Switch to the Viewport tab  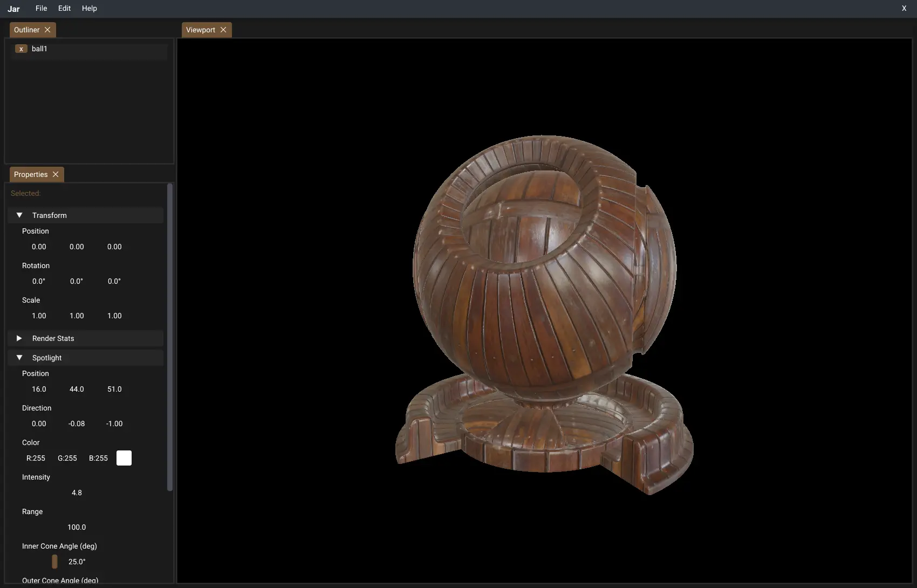click(x=201, y=30)
